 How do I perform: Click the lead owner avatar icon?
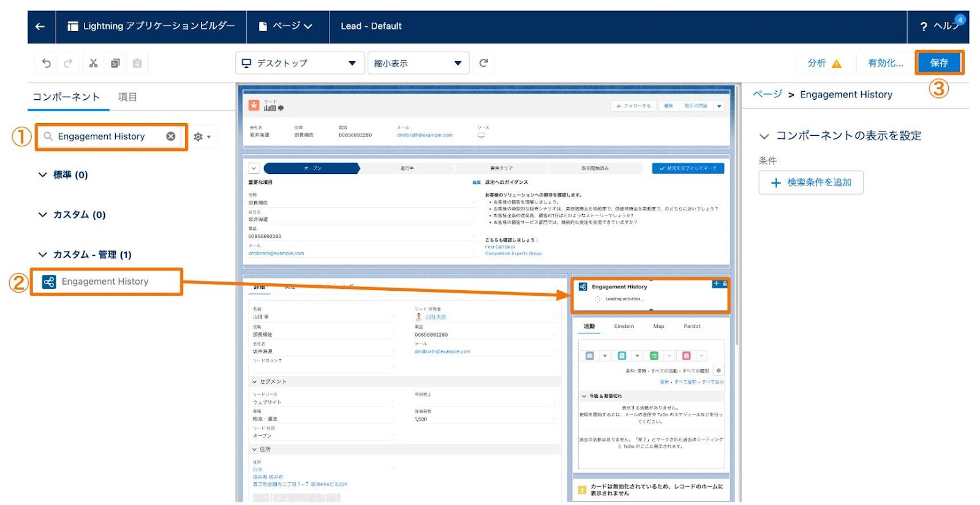[419, 316]
